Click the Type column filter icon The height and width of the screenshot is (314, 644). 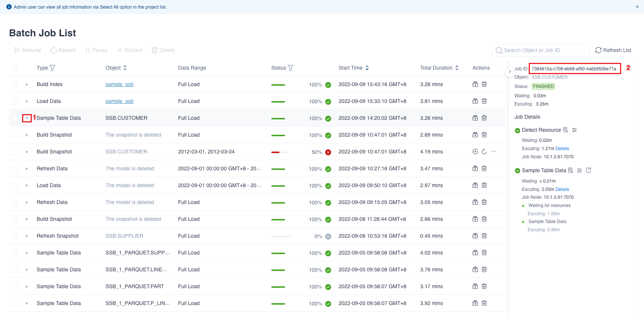[x=52, y=68]
